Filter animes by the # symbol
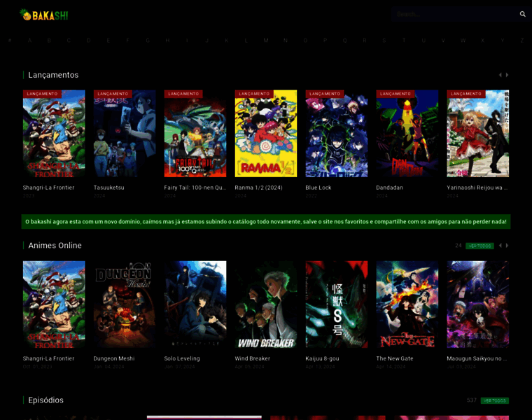532x420 pixels. 10,41
